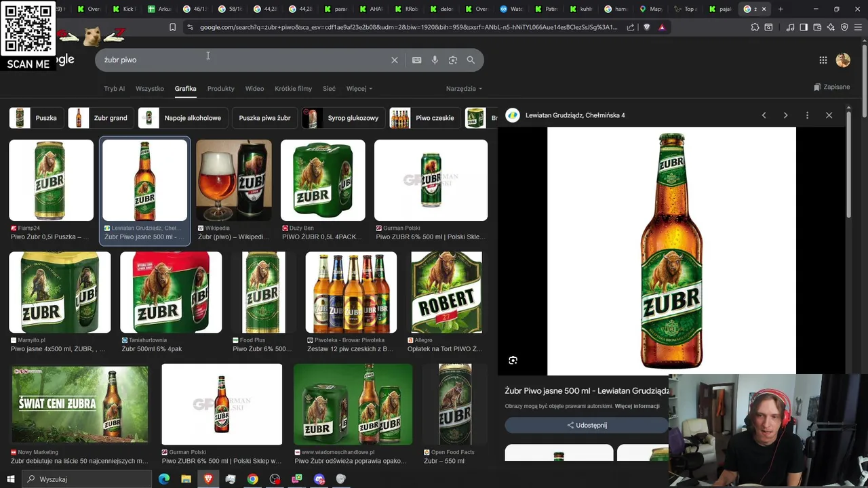Click the Udostępnij share button
This screenshot has width=868, height=488.
pyautogui.click(x=587, y=425)
